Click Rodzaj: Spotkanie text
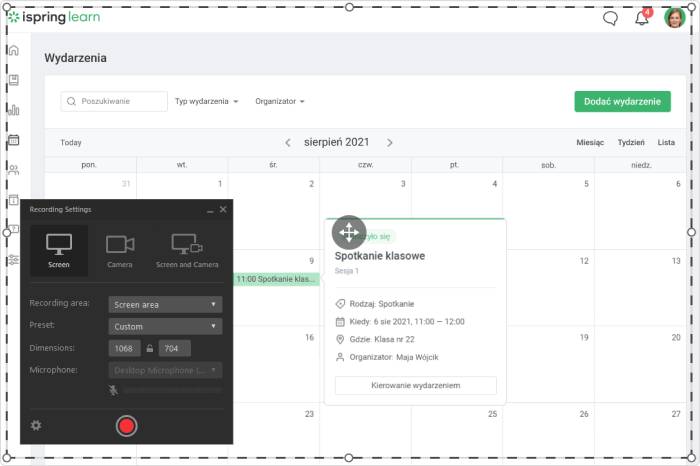This screenshot has width=700, height=466. [x=382, y=304]
